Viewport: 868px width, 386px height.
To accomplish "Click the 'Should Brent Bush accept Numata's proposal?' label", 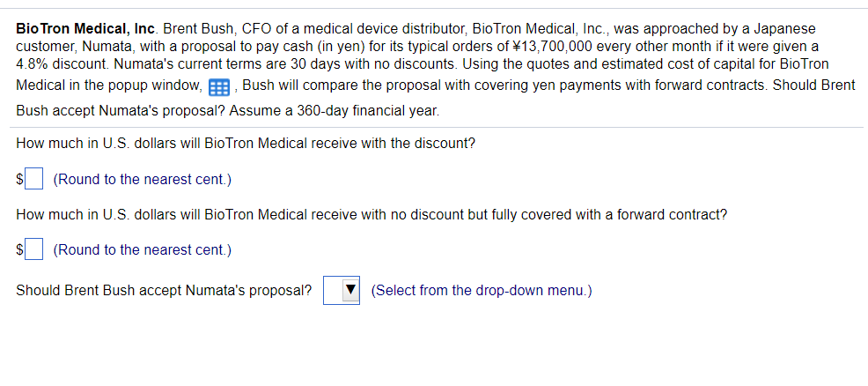I will point(164,290).
